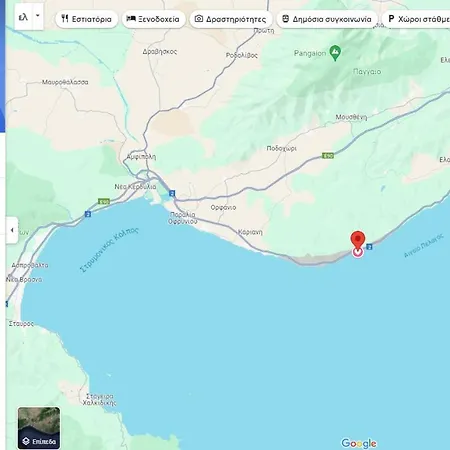Select the route 2 badge beside the red pin
450x450 pixels.
369,247
